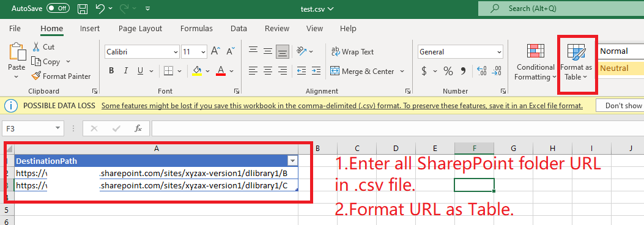This screenshot has width=644, height=225.
Task: Switch to the Insert tab
Action: [89, 28]
